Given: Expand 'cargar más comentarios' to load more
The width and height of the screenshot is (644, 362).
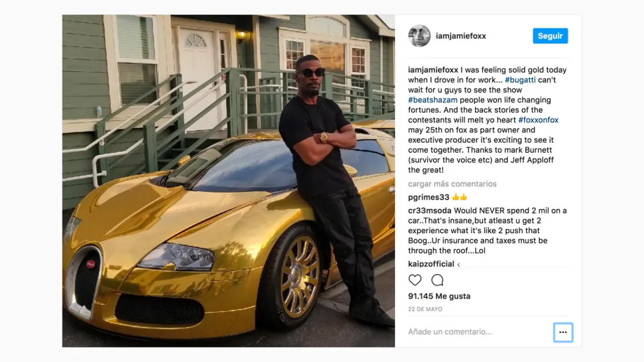Looking at the screenshot, I should [452, 184].
